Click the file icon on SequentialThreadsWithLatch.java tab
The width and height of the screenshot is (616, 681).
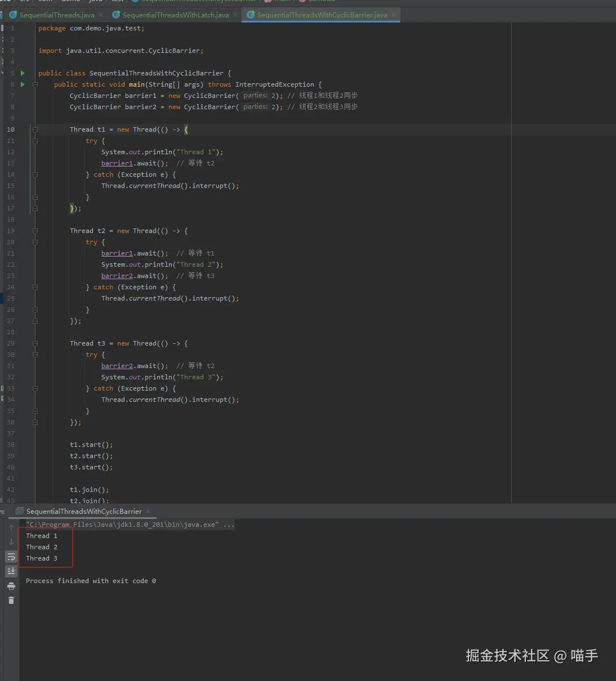tap(116, 15)
